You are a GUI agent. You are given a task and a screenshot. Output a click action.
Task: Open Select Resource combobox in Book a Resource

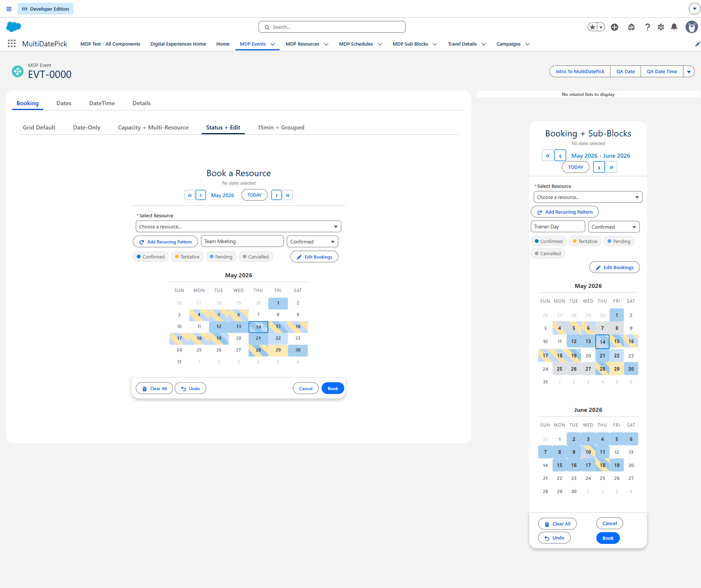[238, 227]
